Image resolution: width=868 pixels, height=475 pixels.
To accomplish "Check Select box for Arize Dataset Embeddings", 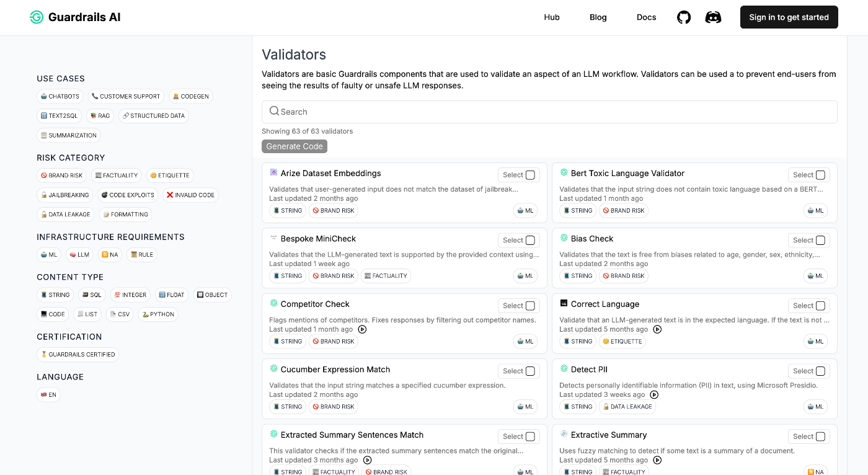I will pyautogui.click(x=530, y=175).
